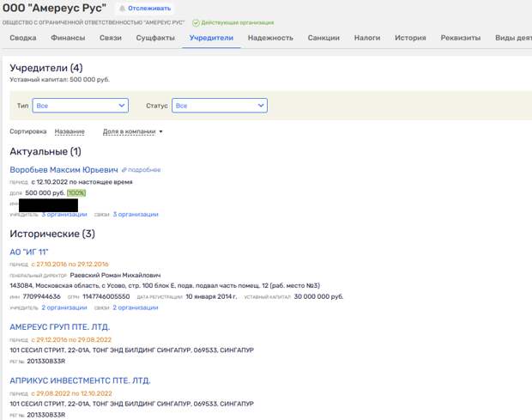Go to the Надежность tab

click(x=270, y=38)
